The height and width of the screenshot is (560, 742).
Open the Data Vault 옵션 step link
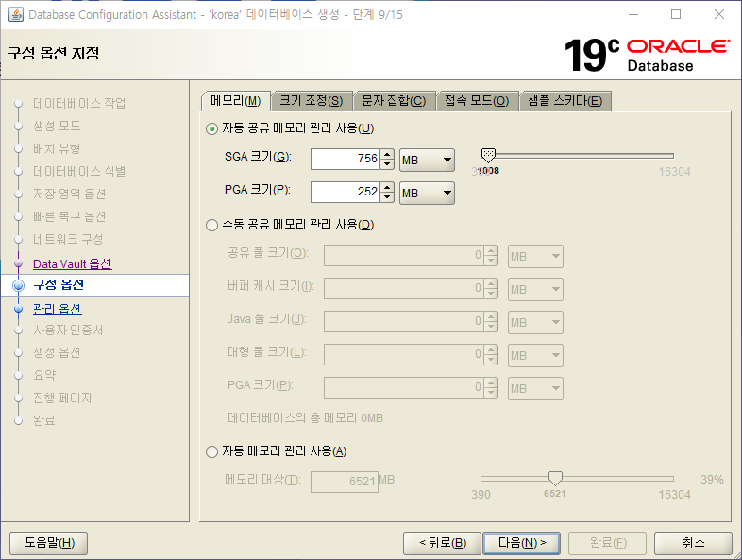click(x=73, y=263)
